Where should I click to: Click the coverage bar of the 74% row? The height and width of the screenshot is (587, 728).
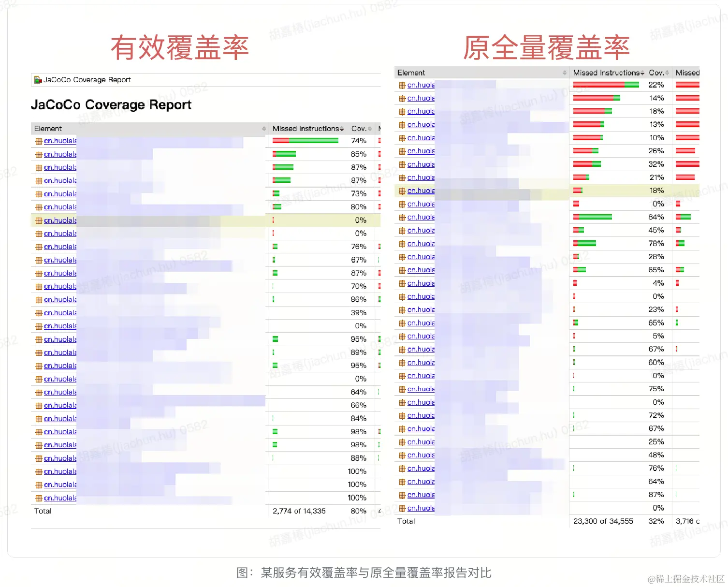(x=306, y=141)
